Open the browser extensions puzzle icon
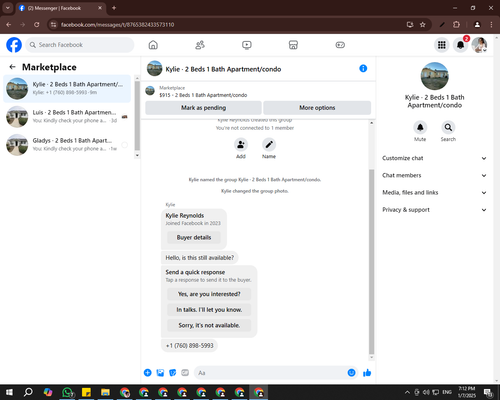This screenshot has width=500, height=400. pyautogui.click(x=456, y=25)
